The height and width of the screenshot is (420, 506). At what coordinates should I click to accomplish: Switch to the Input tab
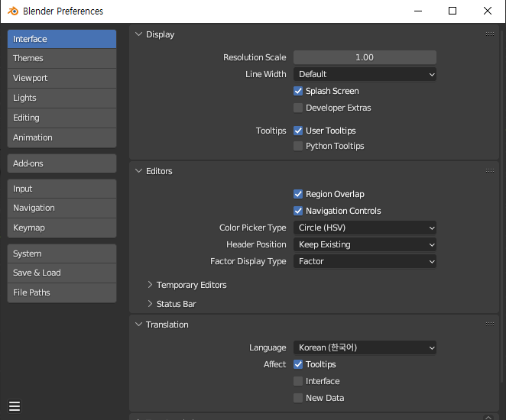point(62,189)
